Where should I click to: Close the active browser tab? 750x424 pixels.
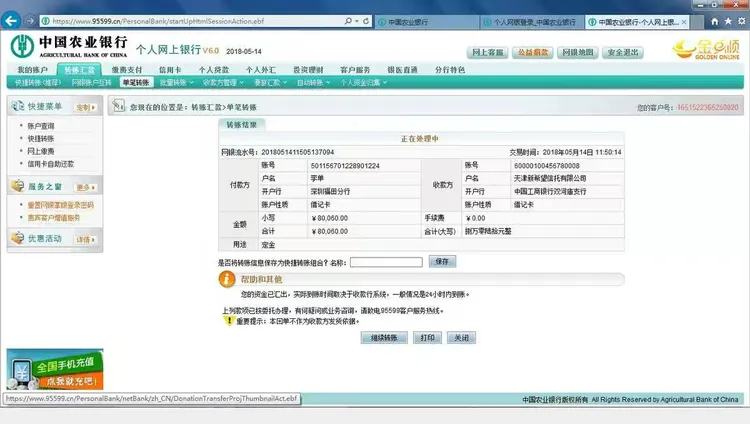point(684,22)
